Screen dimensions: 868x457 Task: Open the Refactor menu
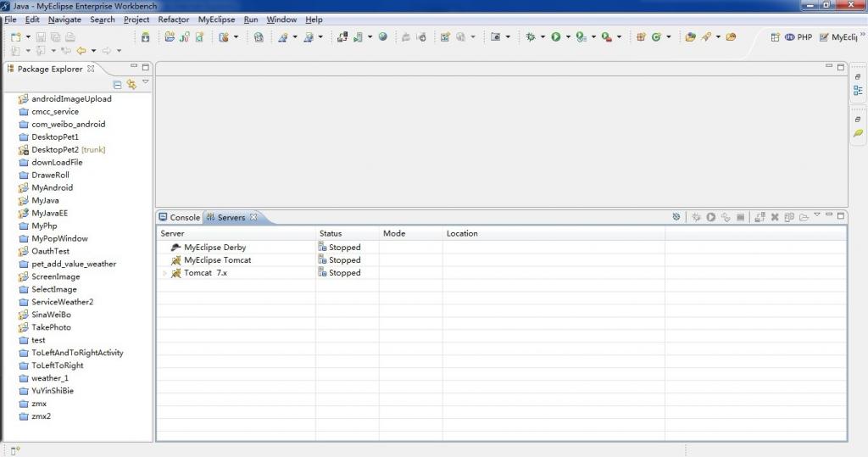pos(173,20)
